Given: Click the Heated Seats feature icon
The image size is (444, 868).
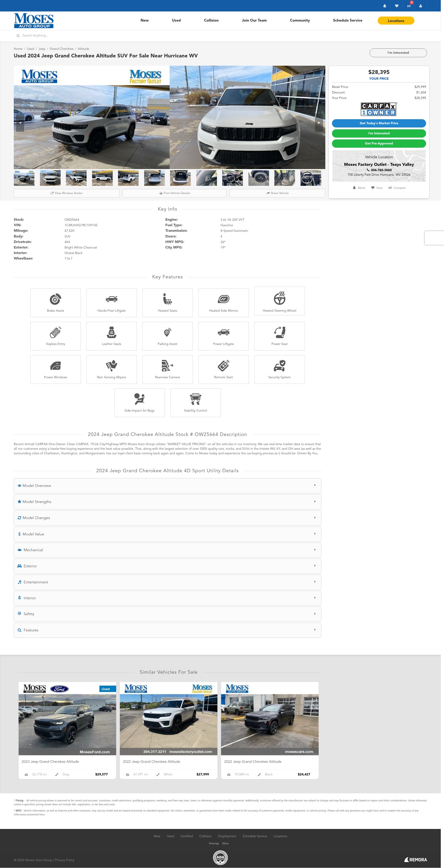Looking at the screenshot, I should point(167,299).
